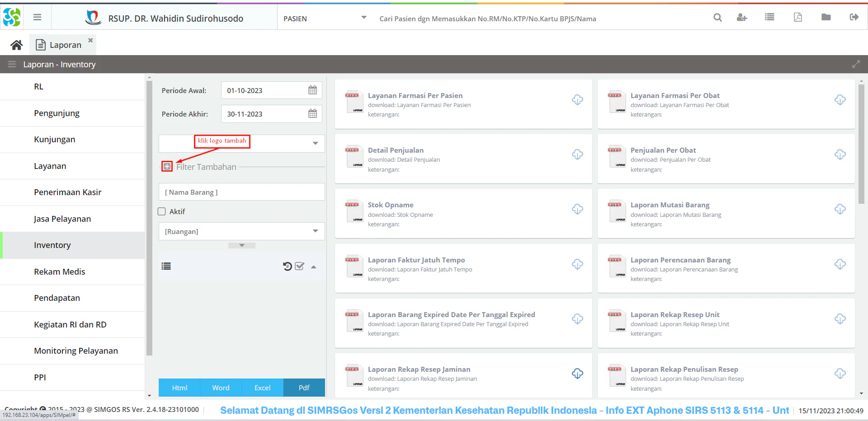Download Laporan Mutasi Barang report
868x421 pixels.
tap(840, 209)
